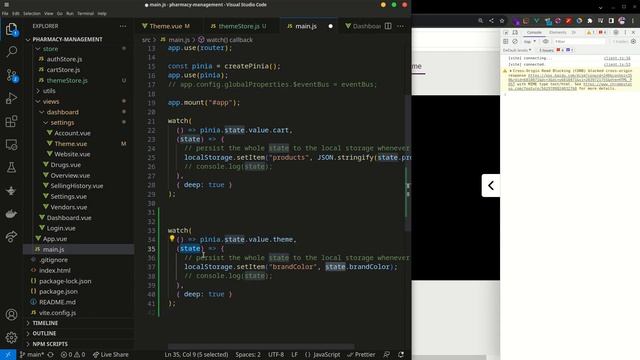
Task: Expand the NPM SCRIPTS section
Action: tap(50, 344)
